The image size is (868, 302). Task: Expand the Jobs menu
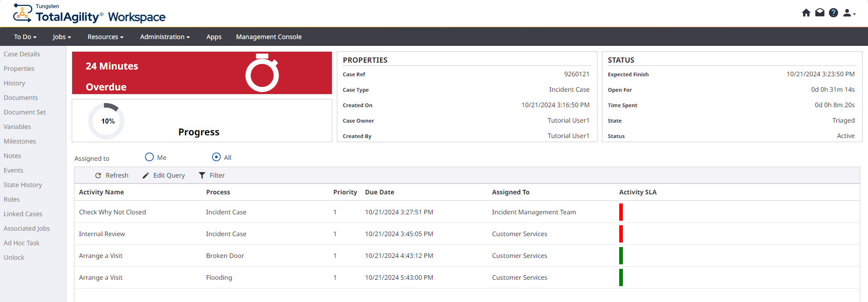[62, 37]
